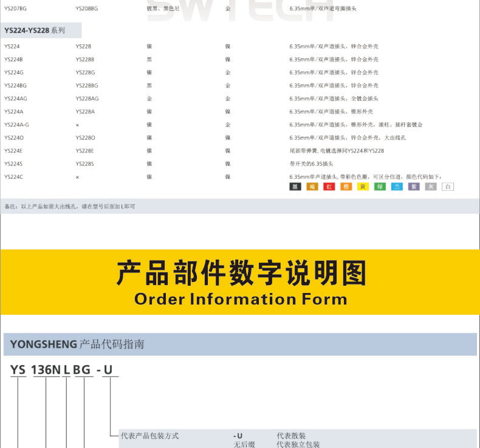Click the 备注 footnote about large cable hole
Screen dimensions: 480x448
70,207
